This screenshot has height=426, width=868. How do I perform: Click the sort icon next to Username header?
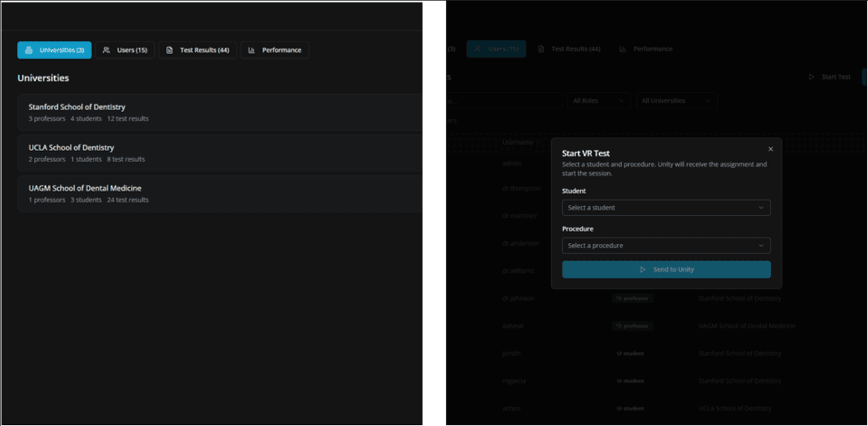539,143
